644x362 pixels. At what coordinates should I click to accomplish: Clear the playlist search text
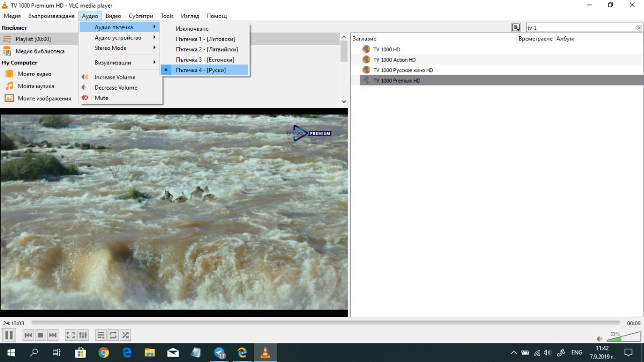(638, 28)
